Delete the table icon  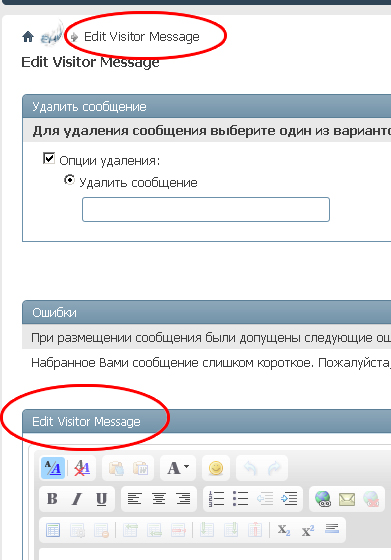[x=101, y=530]
